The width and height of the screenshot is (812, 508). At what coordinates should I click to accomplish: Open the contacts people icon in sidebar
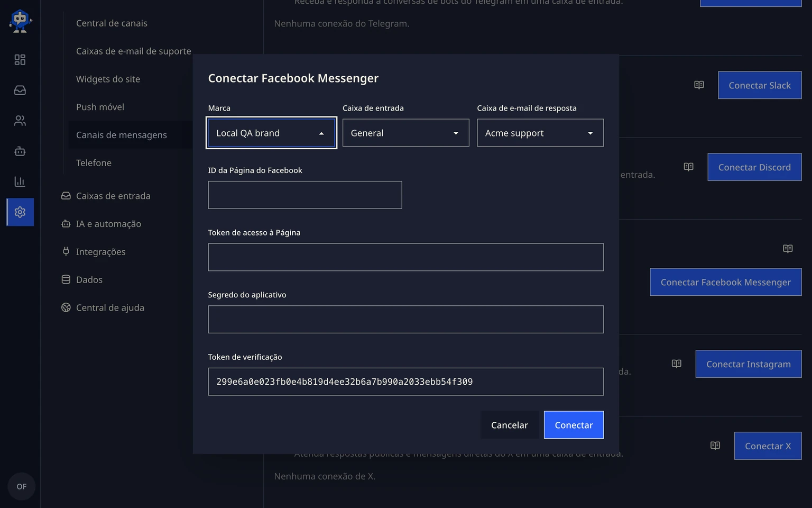tap(20, 121)
